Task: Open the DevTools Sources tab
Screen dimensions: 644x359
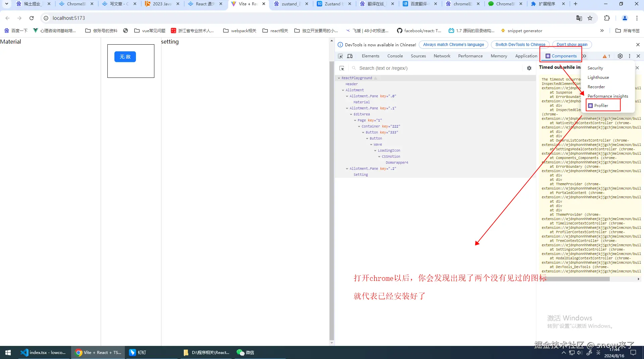Action: (x=418, y=56)
